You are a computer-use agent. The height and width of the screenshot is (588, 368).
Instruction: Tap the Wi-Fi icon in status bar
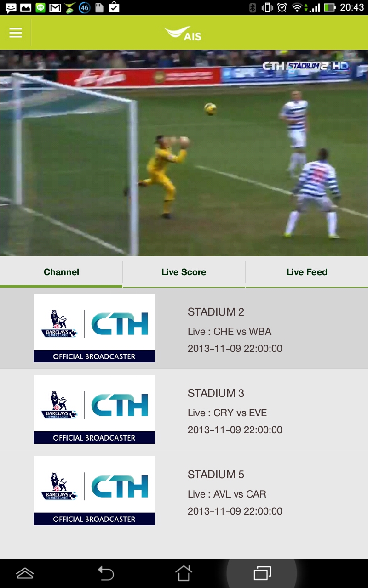[298, 7]
